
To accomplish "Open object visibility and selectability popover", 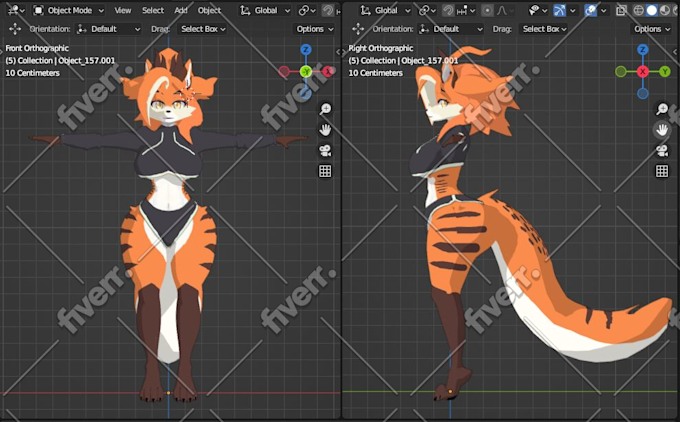I will (x=538, y=10).
